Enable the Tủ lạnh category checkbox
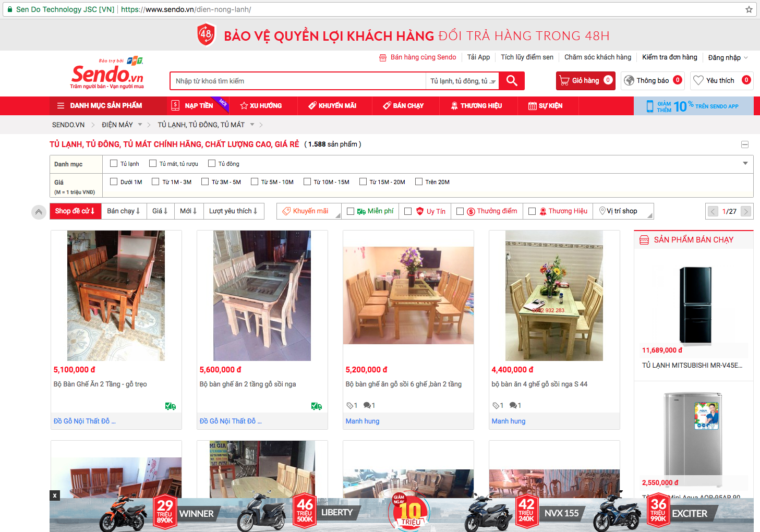Image resolution: width=760 pixels, height=532 pixels. pos(113,163)
